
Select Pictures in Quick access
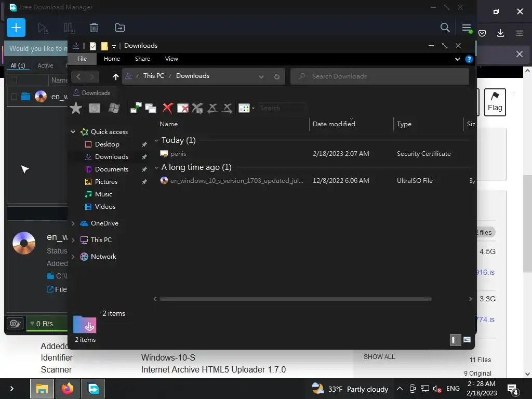pyautogui.click(x=106, y=181)
